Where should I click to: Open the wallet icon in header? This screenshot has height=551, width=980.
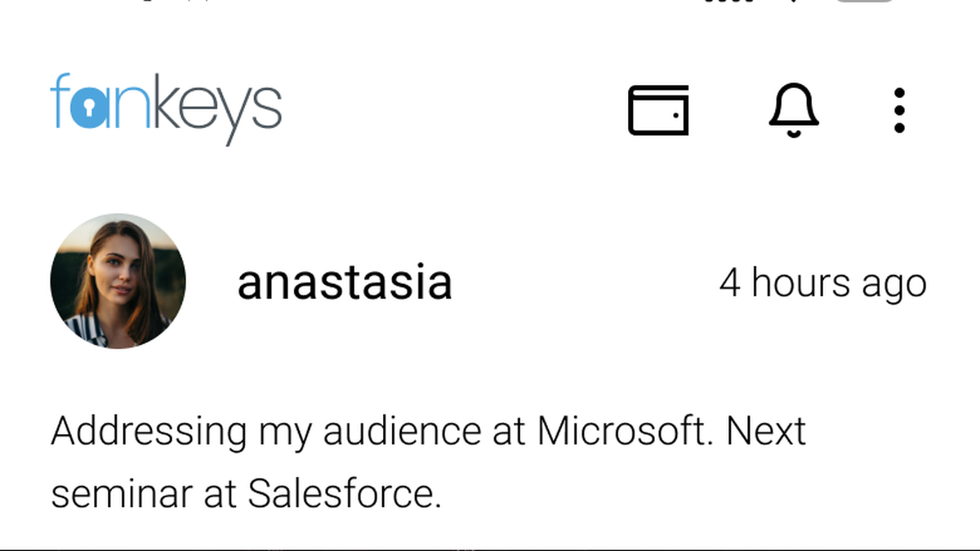pyautogui.click(x=658, y=109)
